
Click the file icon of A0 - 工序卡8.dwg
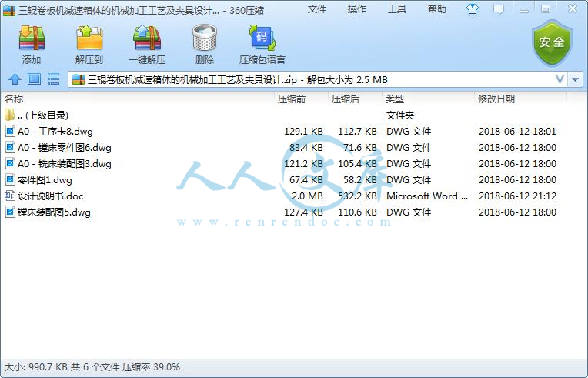click(x=10, y=131)
